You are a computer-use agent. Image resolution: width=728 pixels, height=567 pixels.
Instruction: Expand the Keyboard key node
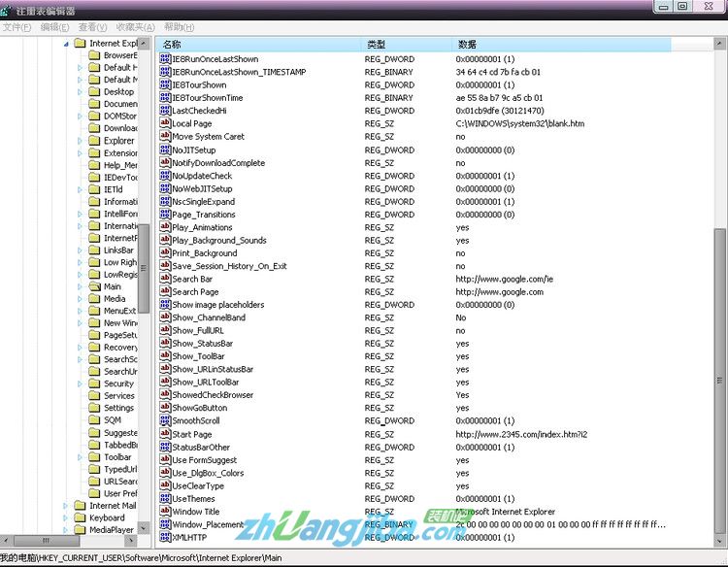pyautogui.click(x=67, y=518)
